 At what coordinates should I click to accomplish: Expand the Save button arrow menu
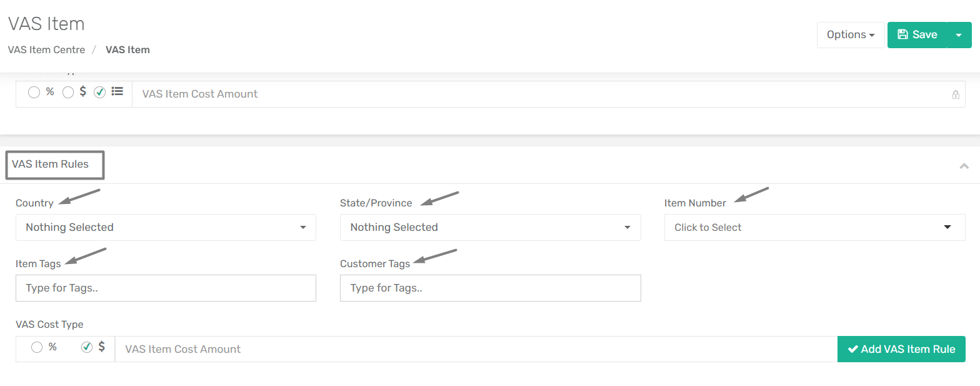pos(959,35)
